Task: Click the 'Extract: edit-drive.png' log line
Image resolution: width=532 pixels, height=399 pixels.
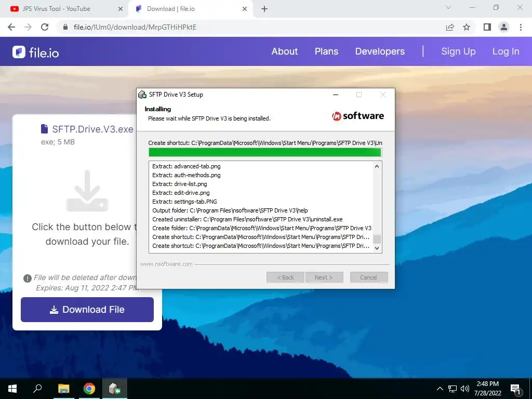Action: tap(181, 193)
